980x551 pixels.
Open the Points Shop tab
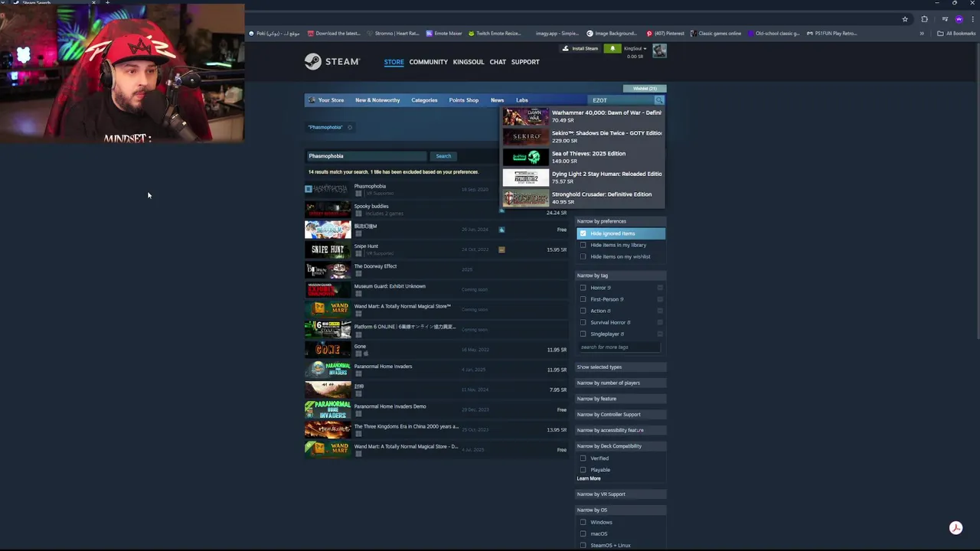(463, 100)
